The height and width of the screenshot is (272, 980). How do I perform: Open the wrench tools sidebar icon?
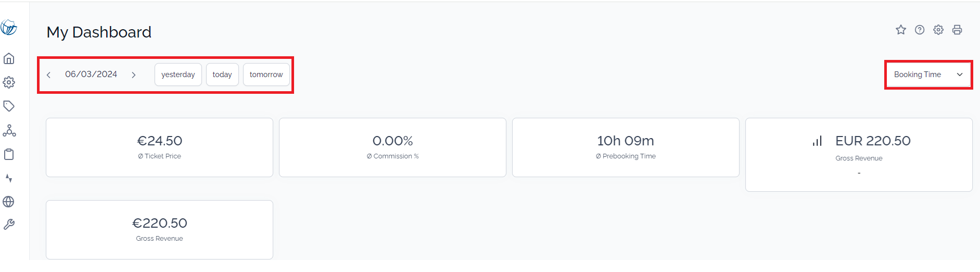pyautogui.click(x=9, y=225)
